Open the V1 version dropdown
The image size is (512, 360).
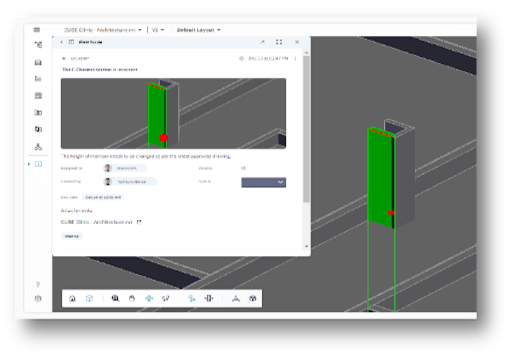pos(158,30)
